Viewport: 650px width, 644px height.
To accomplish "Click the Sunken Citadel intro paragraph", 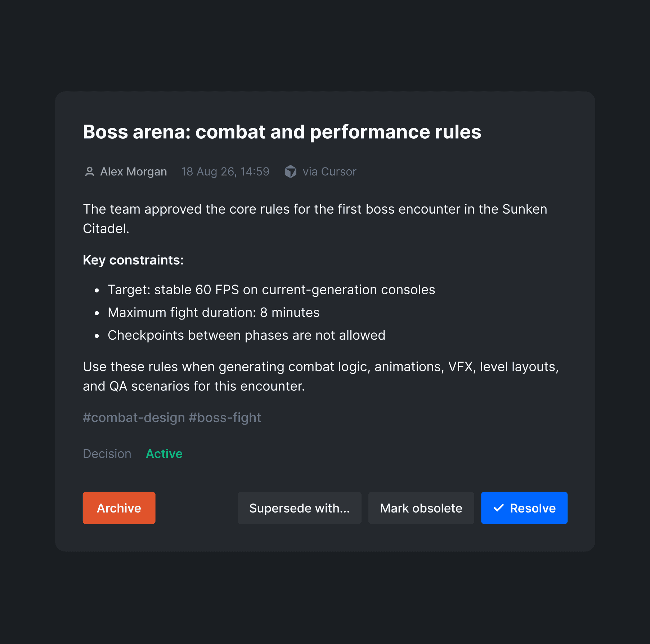I will click(315, 219).
